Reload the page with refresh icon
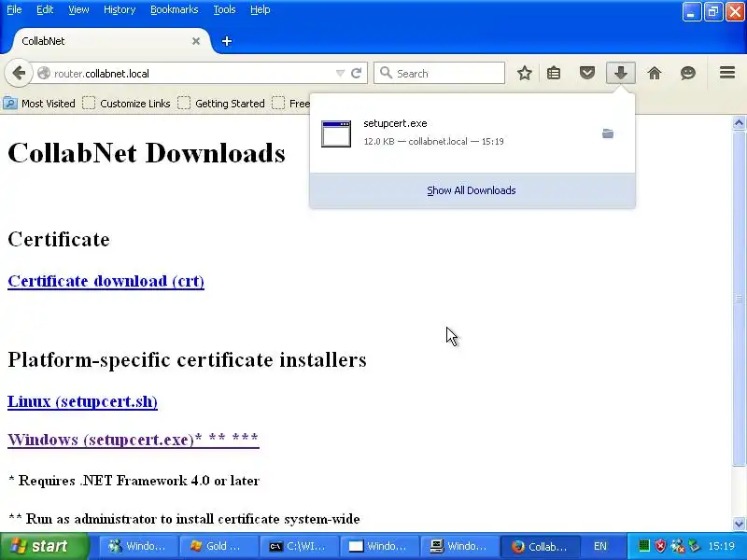The height and width of the screenshot is (560, 747). (x=356, y=74)
